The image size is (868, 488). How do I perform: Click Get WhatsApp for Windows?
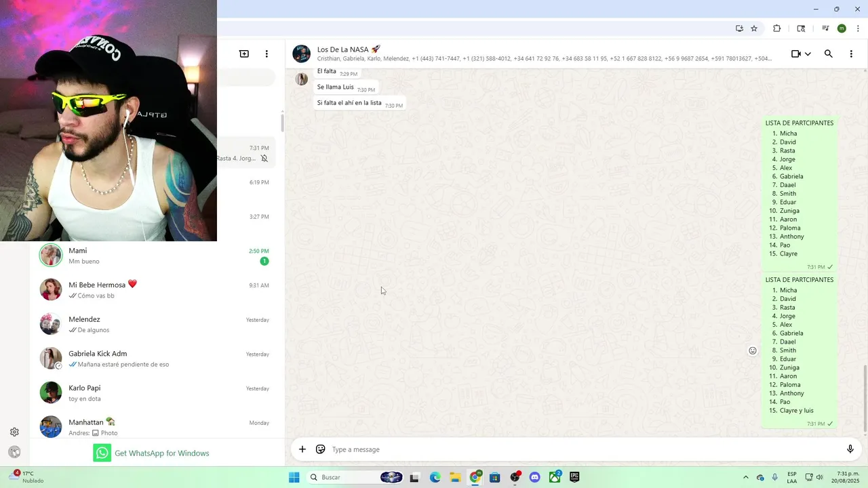coord(151,453)
